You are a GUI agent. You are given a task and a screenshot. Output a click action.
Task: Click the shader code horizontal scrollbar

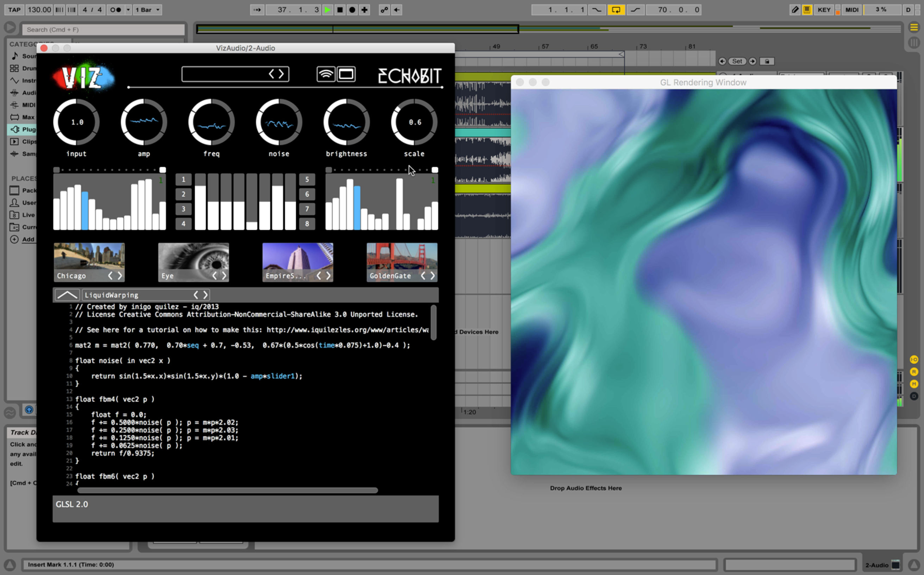click(227, 490)
